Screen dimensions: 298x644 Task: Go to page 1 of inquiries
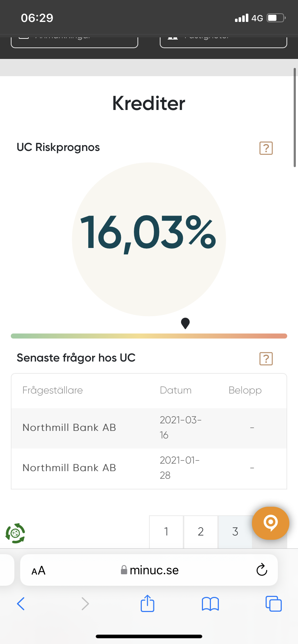tap(166, 532)
